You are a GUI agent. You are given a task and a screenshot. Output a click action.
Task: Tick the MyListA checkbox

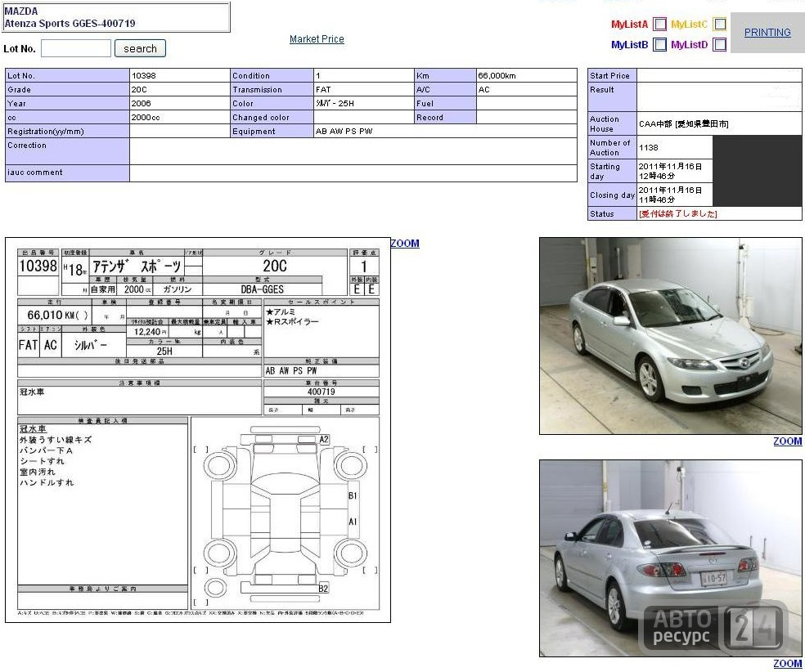point(659,24)
